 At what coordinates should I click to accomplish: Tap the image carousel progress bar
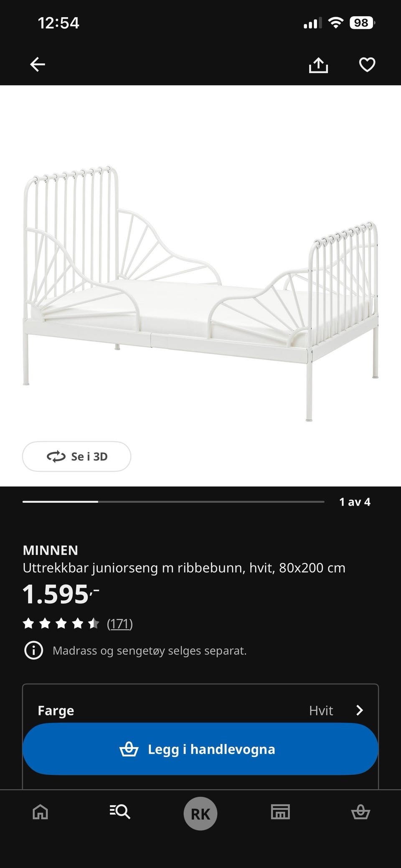pos(173,501)
